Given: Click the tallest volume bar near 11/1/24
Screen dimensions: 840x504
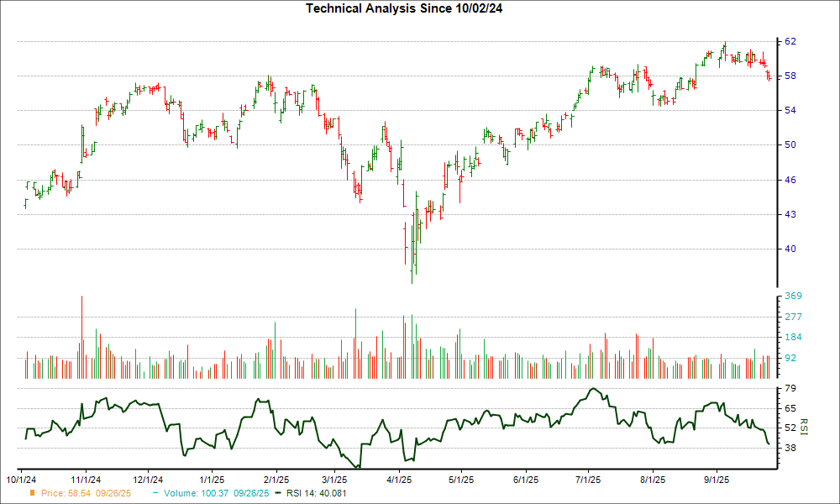Looking at the screenshot, I should click(81, 337).
